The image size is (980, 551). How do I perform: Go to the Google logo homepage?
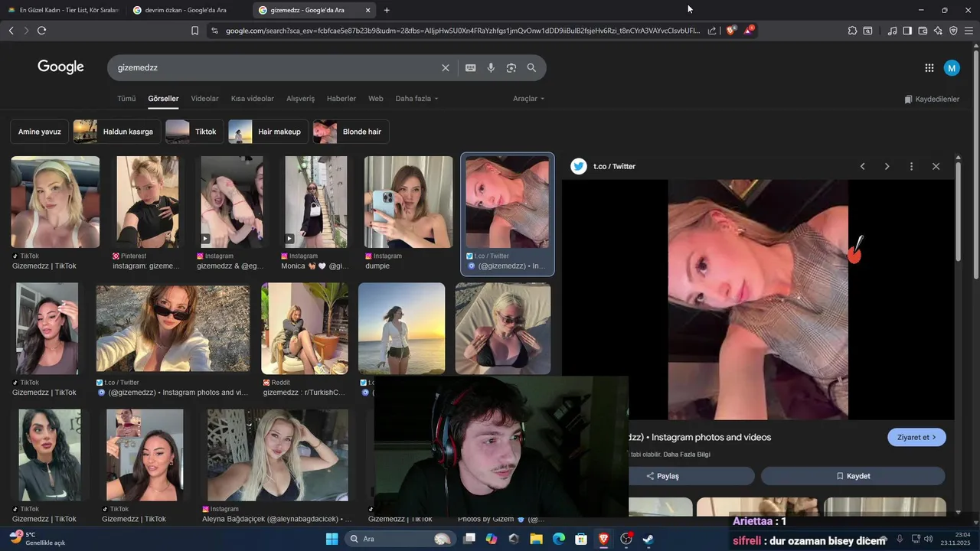click(60, 67)
